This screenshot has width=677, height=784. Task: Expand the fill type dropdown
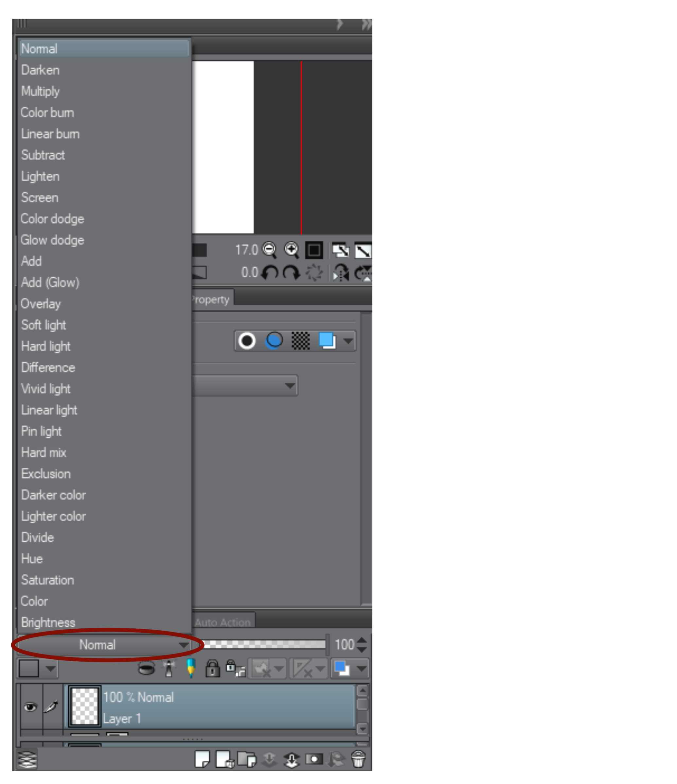click(349, 341)
